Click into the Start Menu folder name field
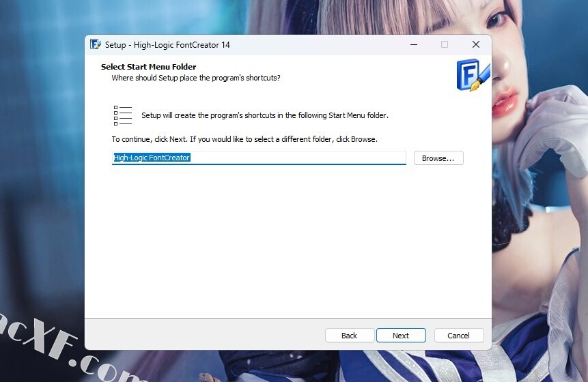This screenshot has width=588, height=382. (294, 158)
